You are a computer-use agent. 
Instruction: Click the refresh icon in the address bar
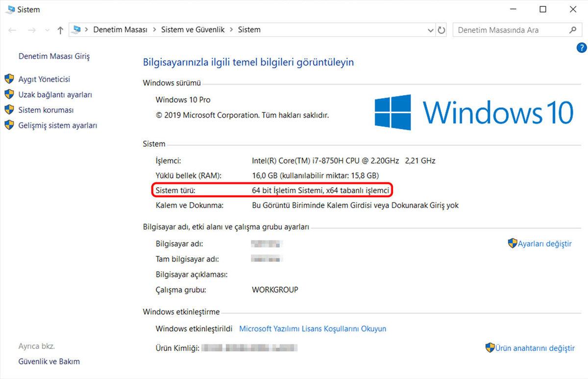pyautogui.click(x=441, y=30)
